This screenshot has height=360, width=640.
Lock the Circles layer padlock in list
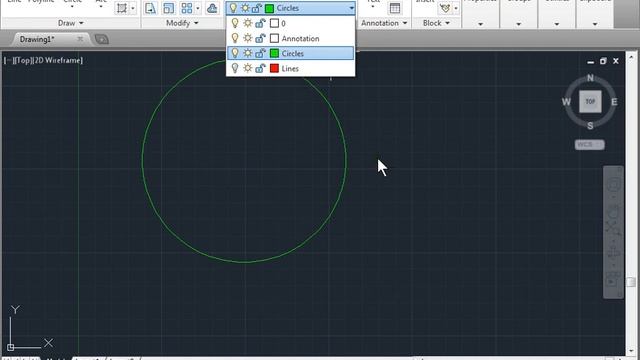[x=260, y=53]
